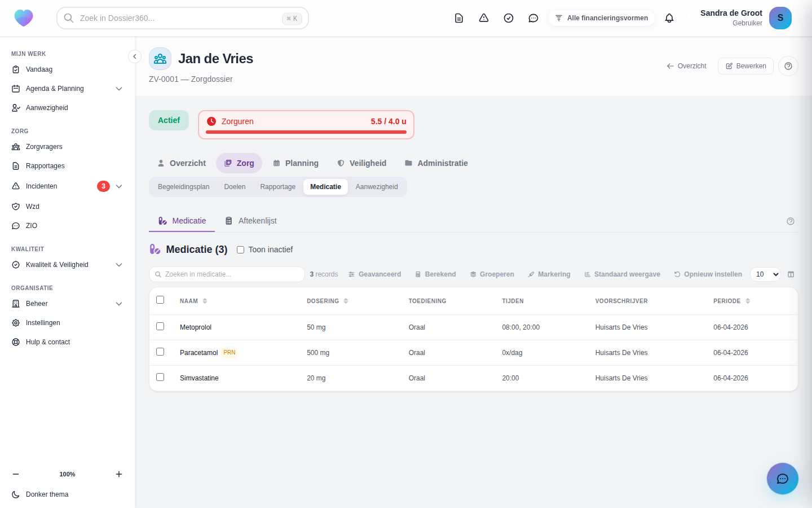Switch to the Aftekenlijst tab
The width and height of the screenshot is (812, 508).
(251, 221)
